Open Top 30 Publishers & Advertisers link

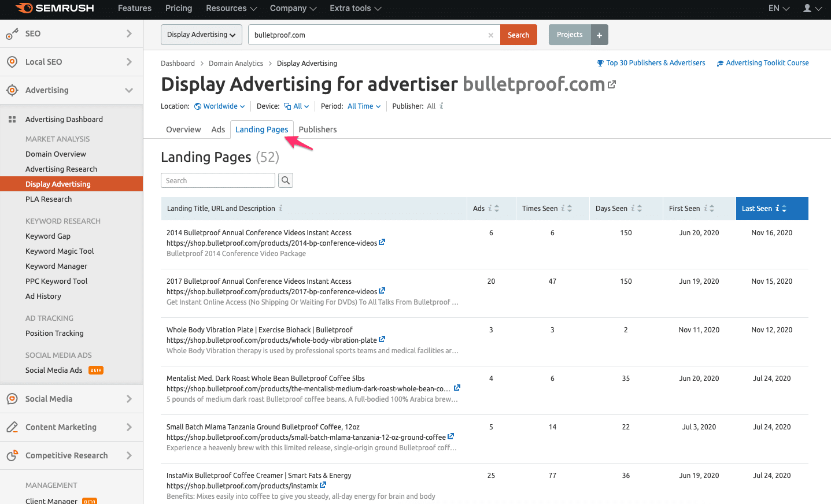[655, 63]
